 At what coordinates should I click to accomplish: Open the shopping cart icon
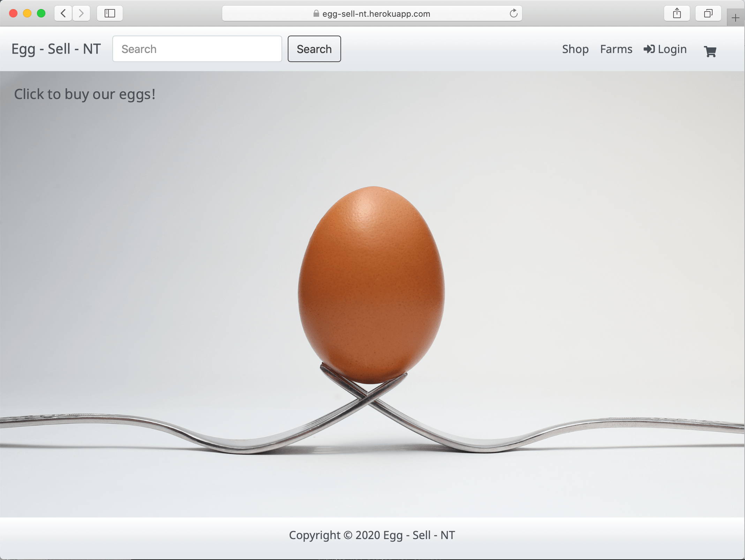[710, 52]
